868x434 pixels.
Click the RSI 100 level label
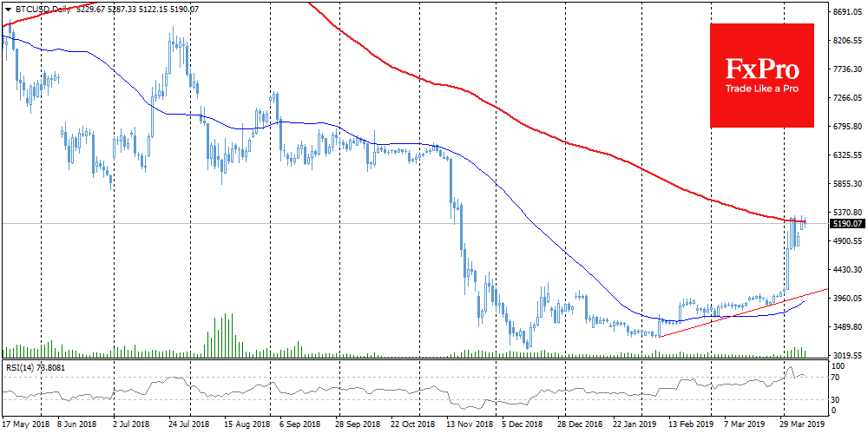pos(838,368)
